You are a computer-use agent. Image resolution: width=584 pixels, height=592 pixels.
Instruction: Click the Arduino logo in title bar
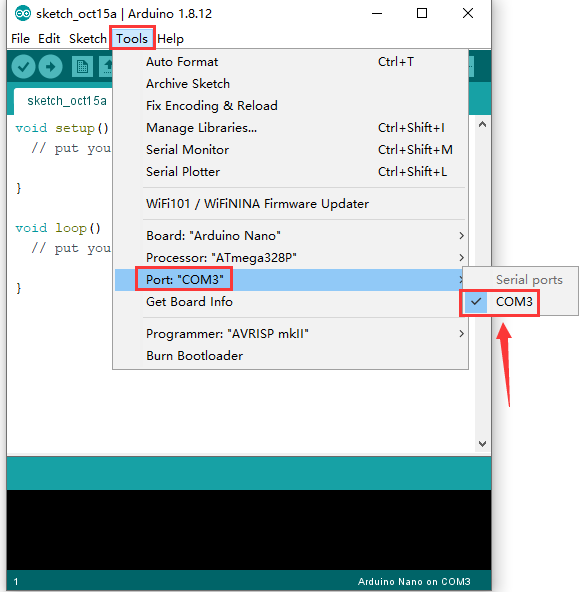tap(23, 14)
